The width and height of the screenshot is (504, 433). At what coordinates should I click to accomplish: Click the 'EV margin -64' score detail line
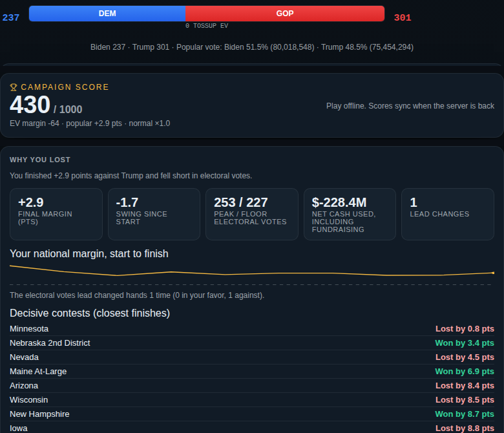click(90, 123)
